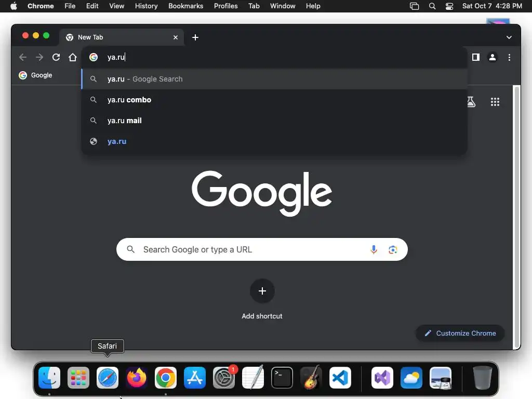532x399 pixels.
Task: Search by image with Lens icon
Action: coord(393,250)
